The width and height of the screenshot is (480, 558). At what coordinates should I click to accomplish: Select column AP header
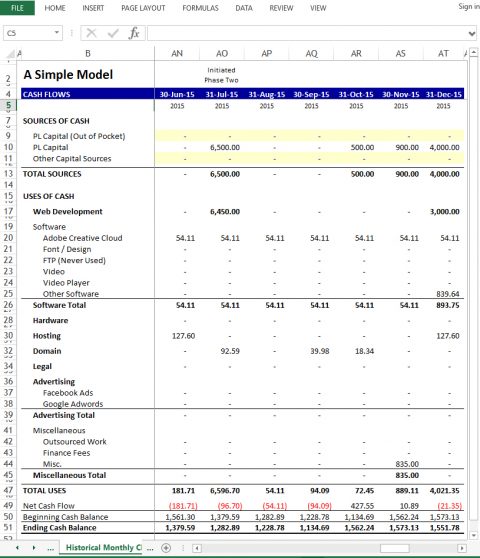[x=267, y=53]
